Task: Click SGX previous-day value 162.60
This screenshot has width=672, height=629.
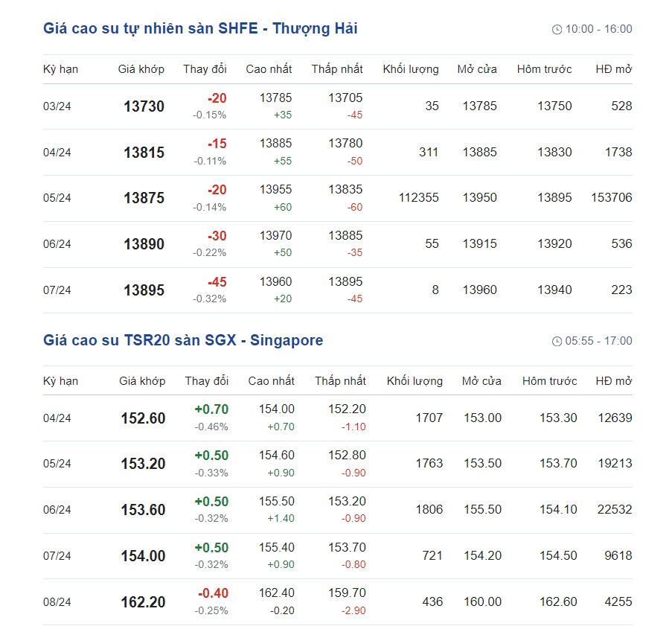Action: (558, 602)
